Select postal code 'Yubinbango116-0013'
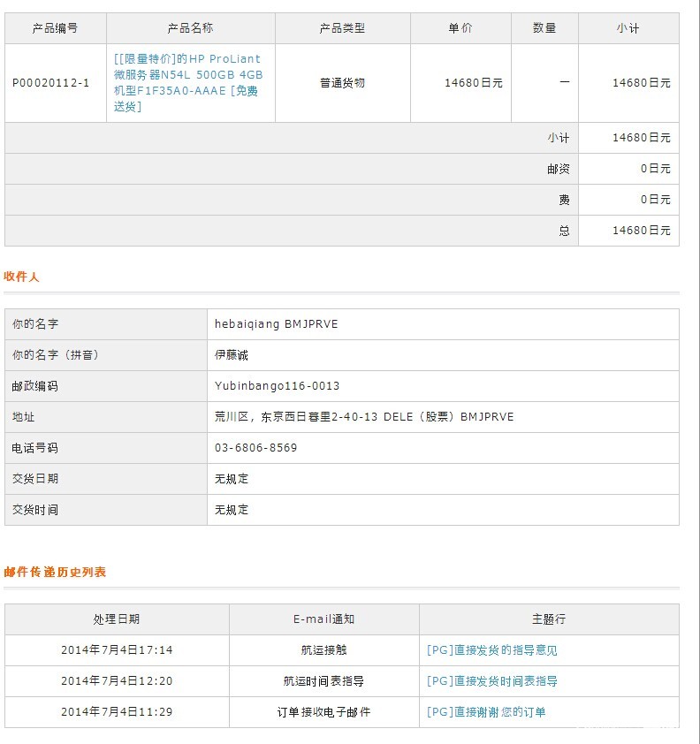The width and height of the screenshot is (700, 744). coord(278,386)
